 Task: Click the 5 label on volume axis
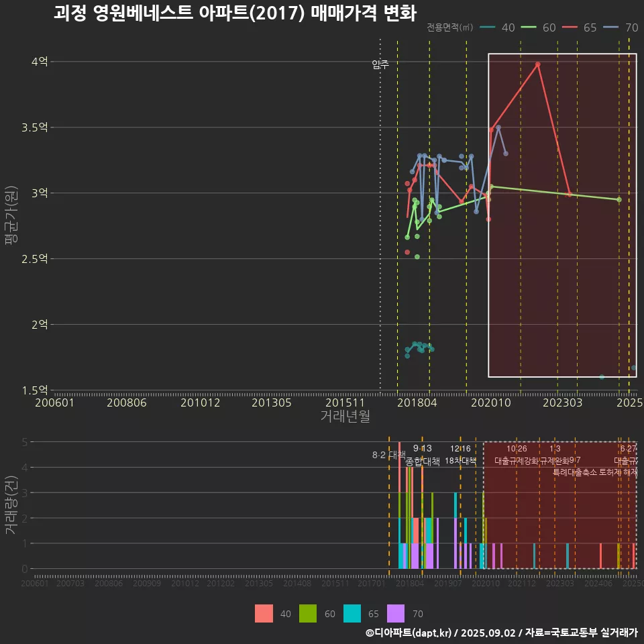[x=25, y=442]
